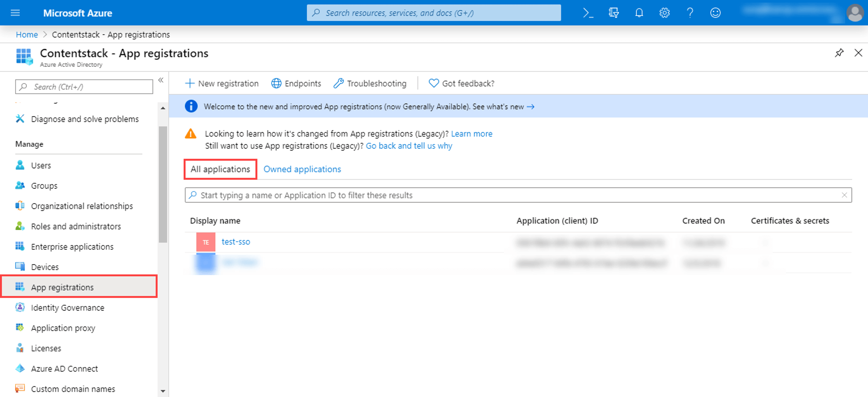The image size is (868, 397).
Task: Click the orange warning triangle icon
Action: [190, 134]
